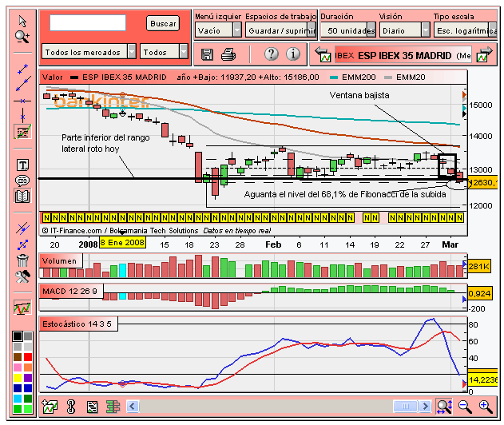Click the trash can delete tool
The width and height of the screenshot is (504, 425).
(22, 260)
